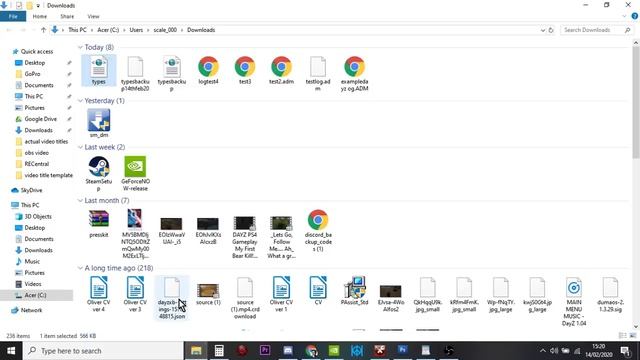Collapse the Yesterday (1) group
Image resolution: width=640 pixels, height=360 pixels.
(80, 100)
